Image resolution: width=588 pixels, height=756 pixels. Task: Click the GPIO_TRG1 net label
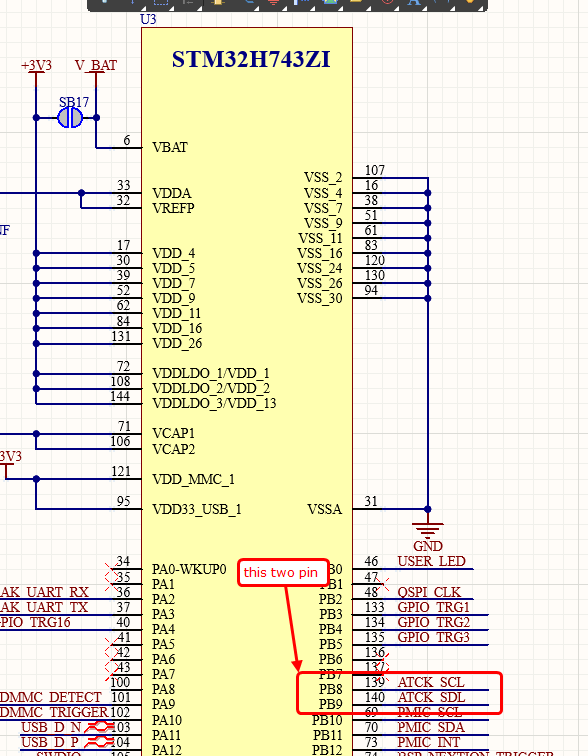tap(433, 607)
